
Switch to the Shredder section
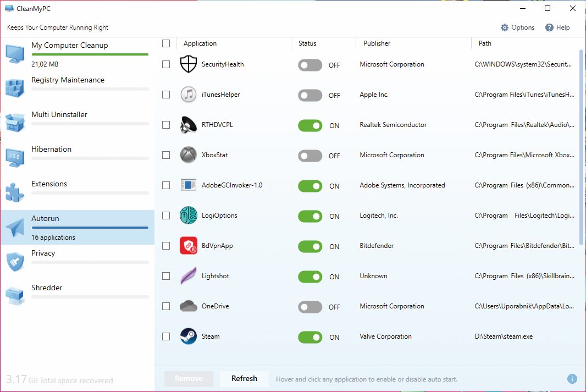[x=78, y=297]
